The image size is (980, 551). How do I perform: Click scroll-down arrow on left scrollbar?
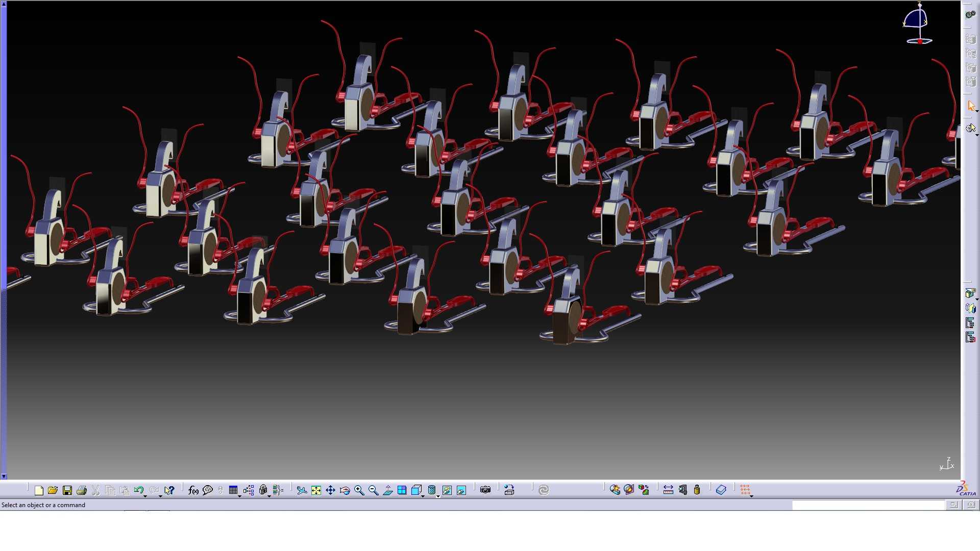(x=4, y=476)
